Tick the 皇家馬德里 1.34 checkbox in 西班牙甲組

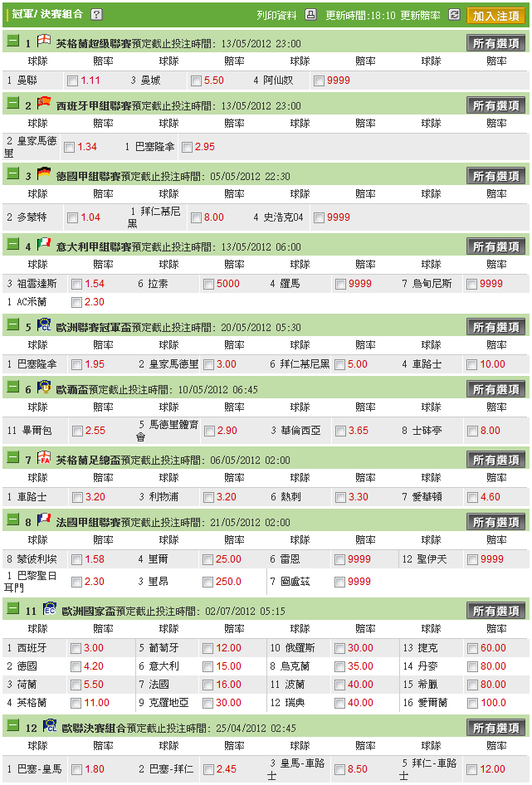[x=70, y=147]
